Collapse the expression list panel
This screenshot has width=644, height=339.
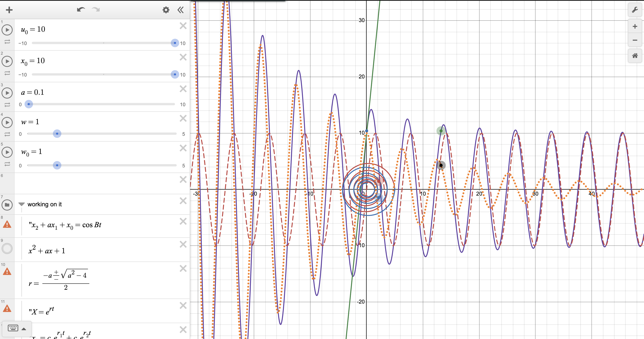pos(181,10)
